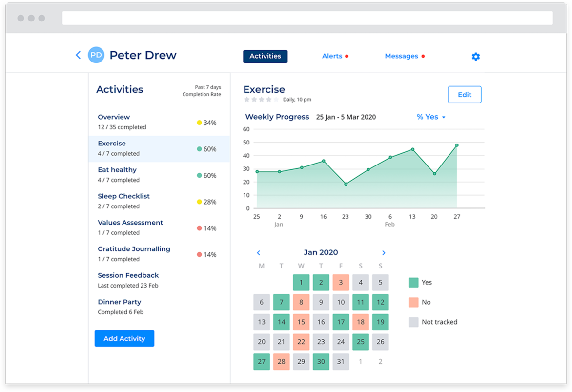Screen dimensions: 572x392
Task: Click the Exercise star rating
Action: 261,100
